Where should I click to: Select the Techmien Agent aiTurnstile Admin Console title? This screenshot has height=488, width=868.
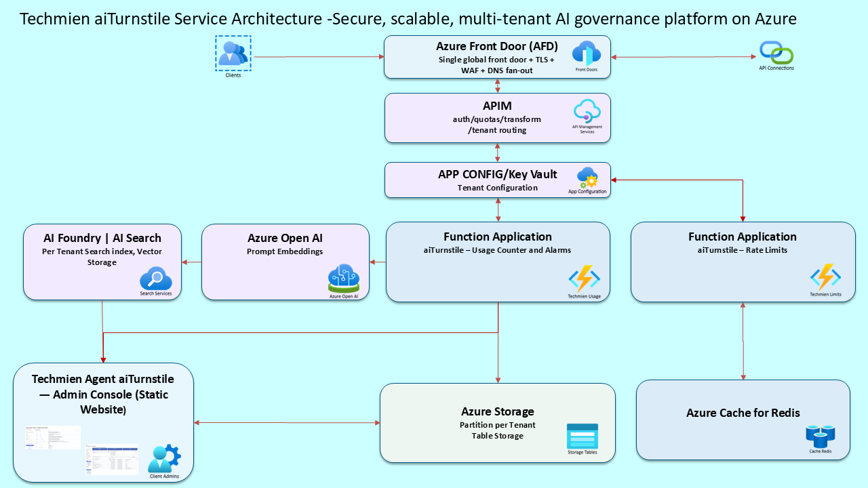pyautogui.click(x=103, y=394)
